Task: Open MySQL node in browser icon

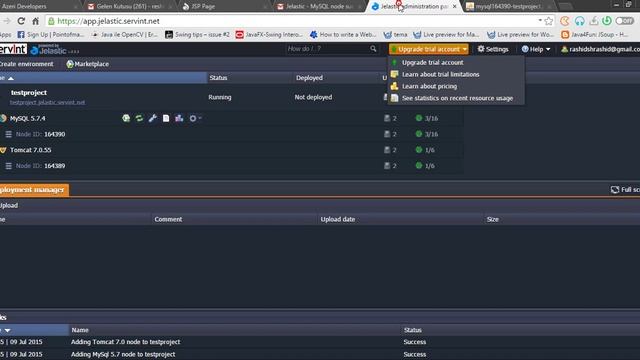Action: pos(126,118)
